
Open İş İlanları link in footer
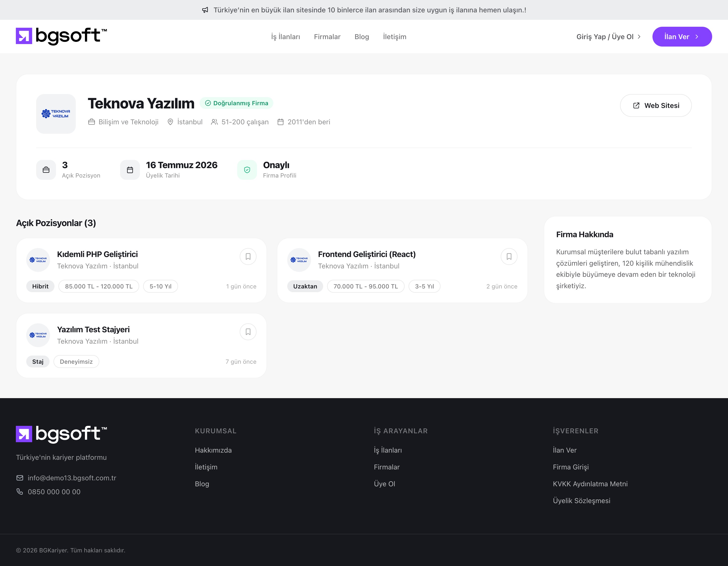point(388,450)
